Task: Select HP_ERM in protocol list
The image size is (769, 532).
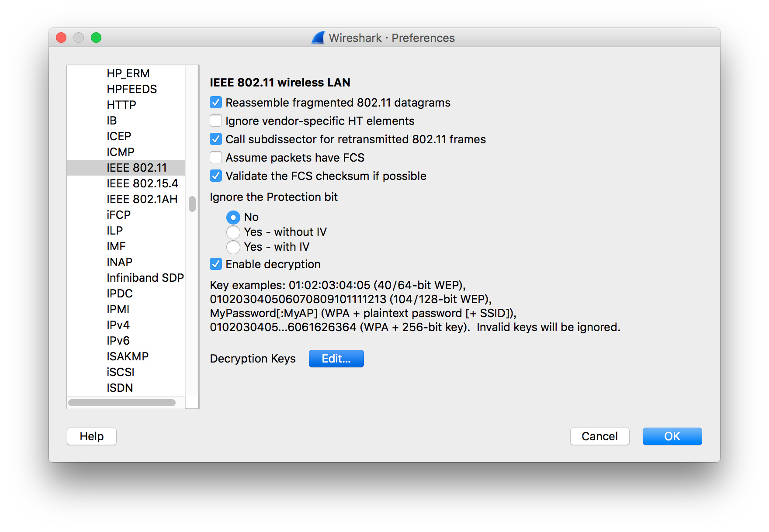Action: pos(126,73)
